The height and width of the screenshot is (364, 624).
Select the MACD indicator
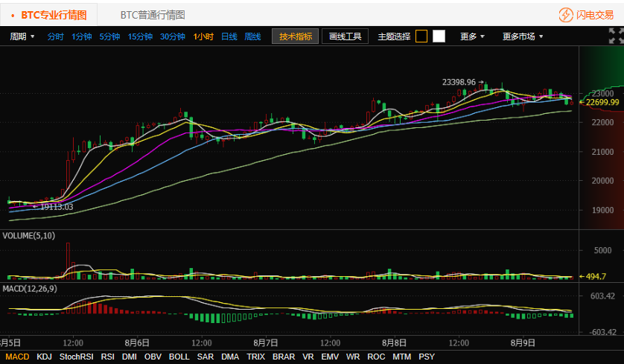(16, 357)
